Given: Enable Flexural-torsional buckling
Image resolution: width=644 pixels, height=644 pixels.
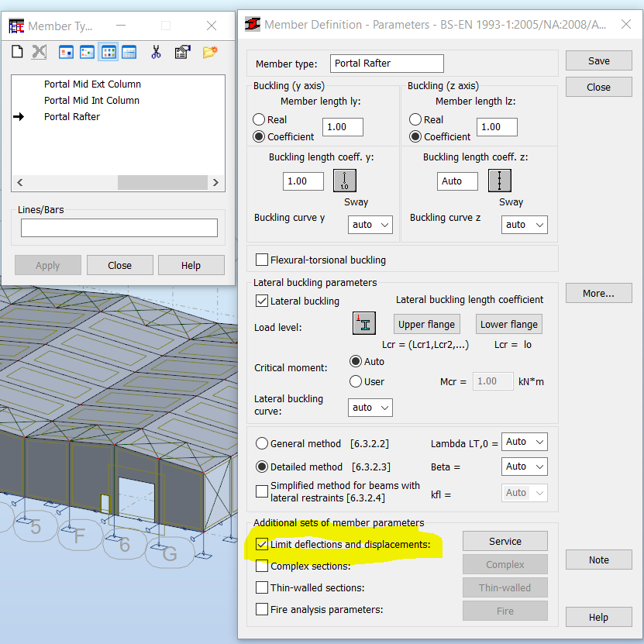Looking at the screenshot, I should tap(262, 260).
